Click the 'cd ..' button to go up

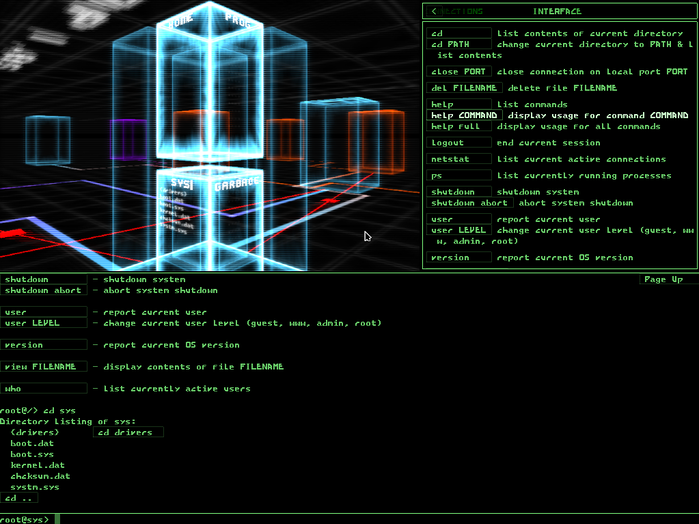pyautogui.click(x=19, y=498)
